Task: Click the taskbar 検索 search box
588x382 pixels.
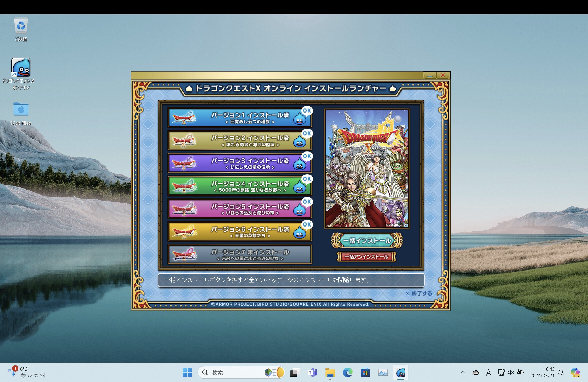Action: pyautogui.click(x=241, y=372)
